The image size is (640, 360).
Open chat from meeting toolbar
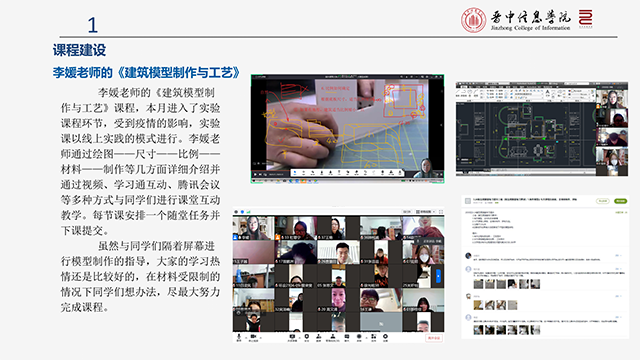(x=347, y=337)
